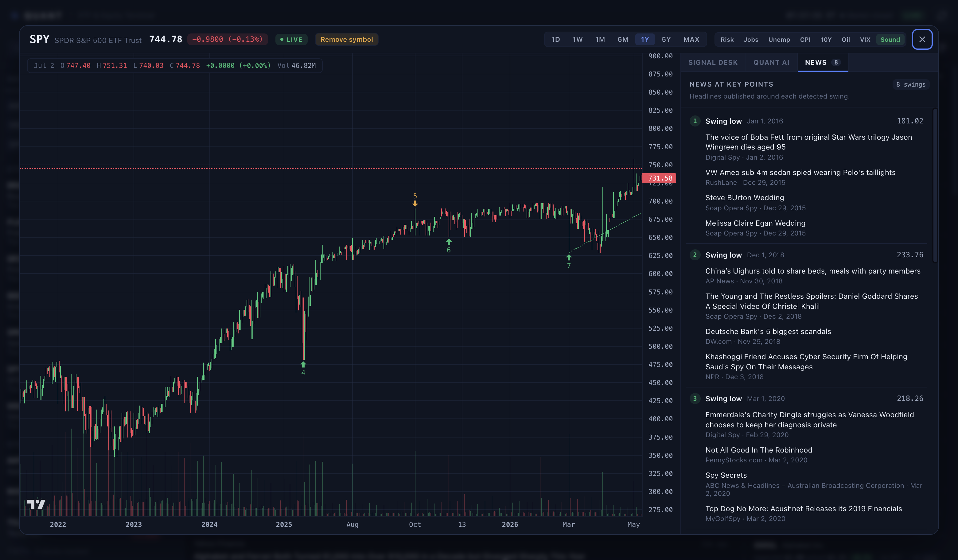Open the Boba Fett Jason Wingreen headline
The height and width of the screenshot is (560, 958).
point(808,142)
